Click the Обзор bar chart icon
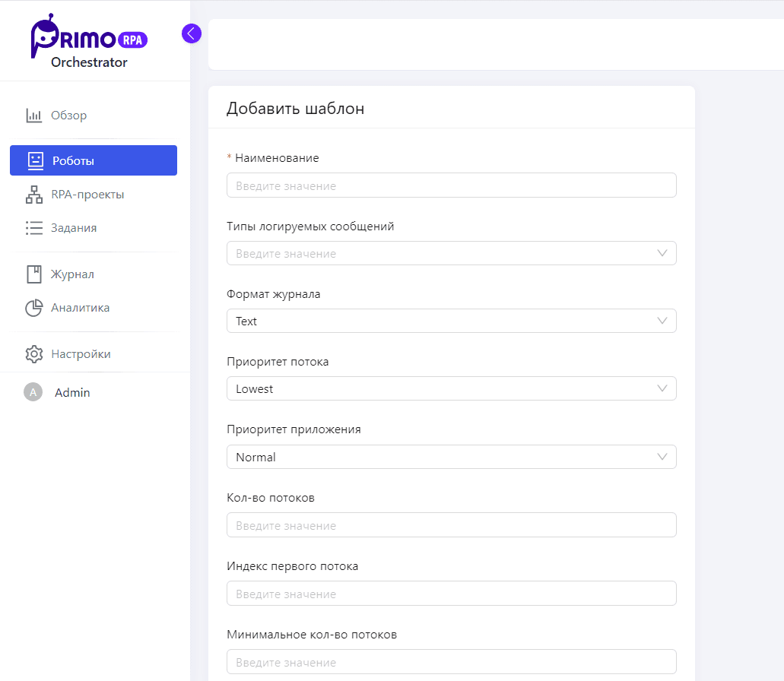 click(34, 116)
